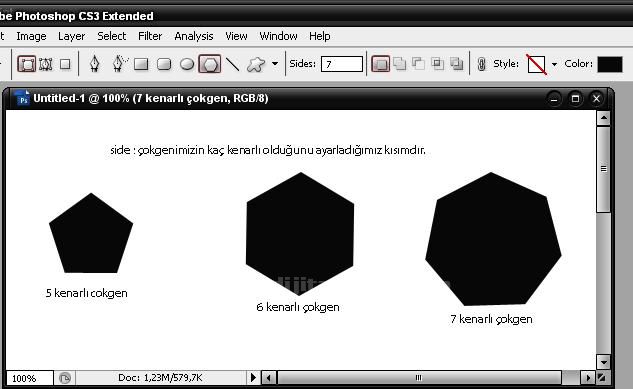Screen dimensions: 633x389
Task: Switch to Fill Pixels mode
Action: 65,64
